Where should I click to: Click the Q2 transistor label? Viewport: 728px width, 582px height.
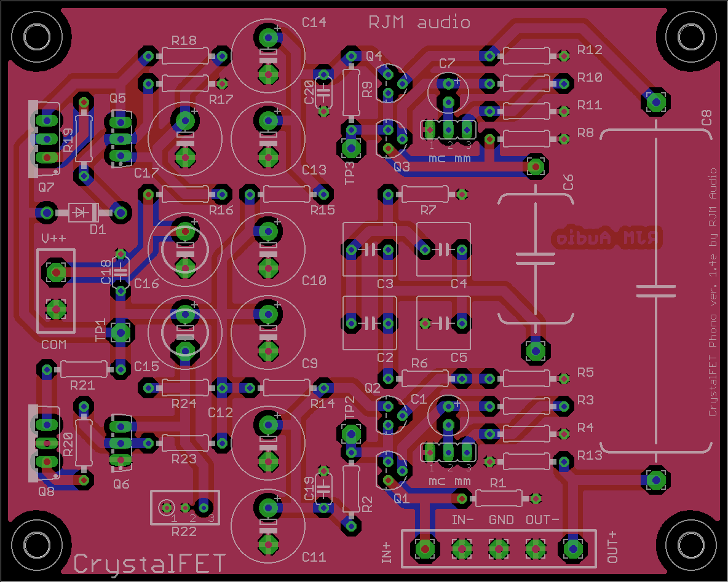pos(373,388)
